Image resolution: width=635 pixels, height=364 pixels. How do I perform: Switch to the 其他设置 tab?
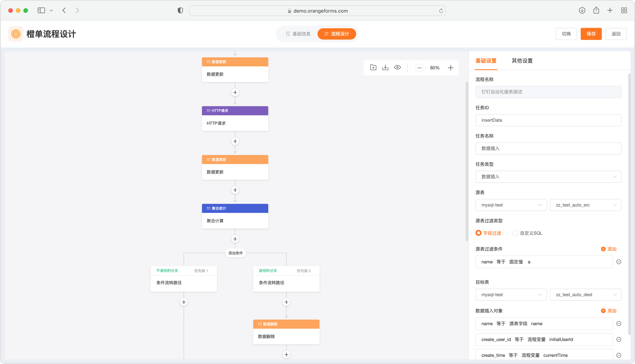pyautogui.click(x=522, y=61)
